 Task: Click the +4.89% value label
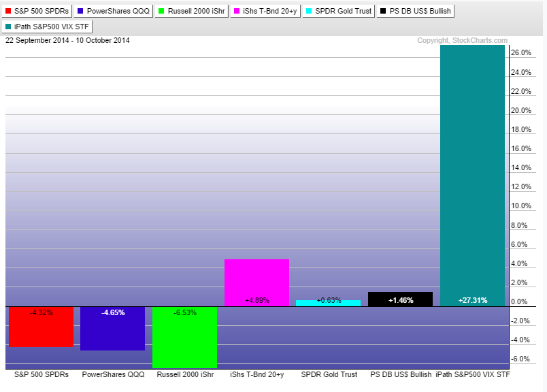(x=257, y=300)
